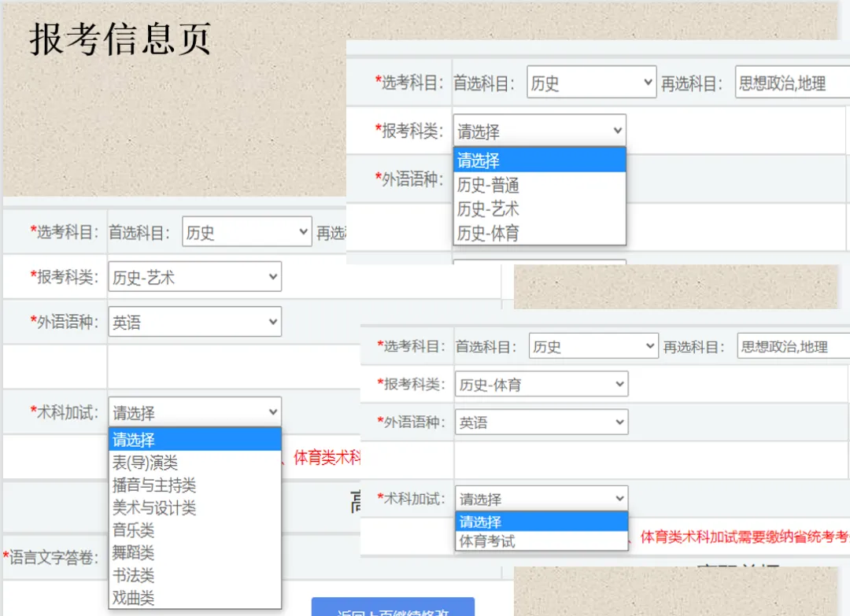Select 历史-艺术 from the open 报考科类 list
Image resolution: width=850 pixels, height=616 pixels.
[539, 209]
